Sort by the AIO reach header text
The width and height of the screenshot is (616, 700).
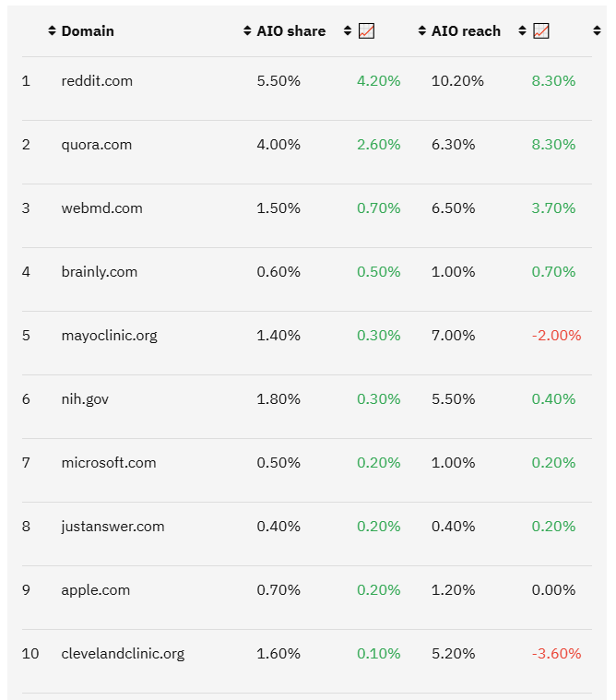pyautogui.click(x=466, y=31)
